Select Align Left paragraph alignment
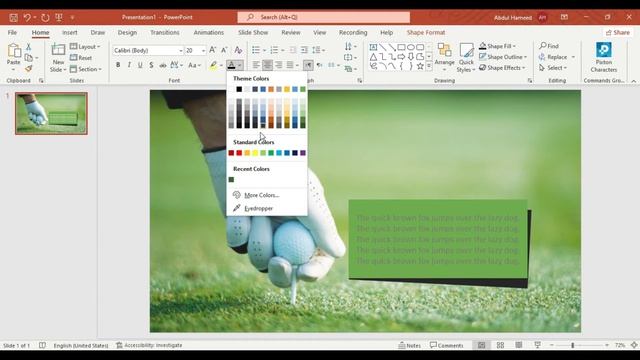Screen dimensions: 640x360 256,65
